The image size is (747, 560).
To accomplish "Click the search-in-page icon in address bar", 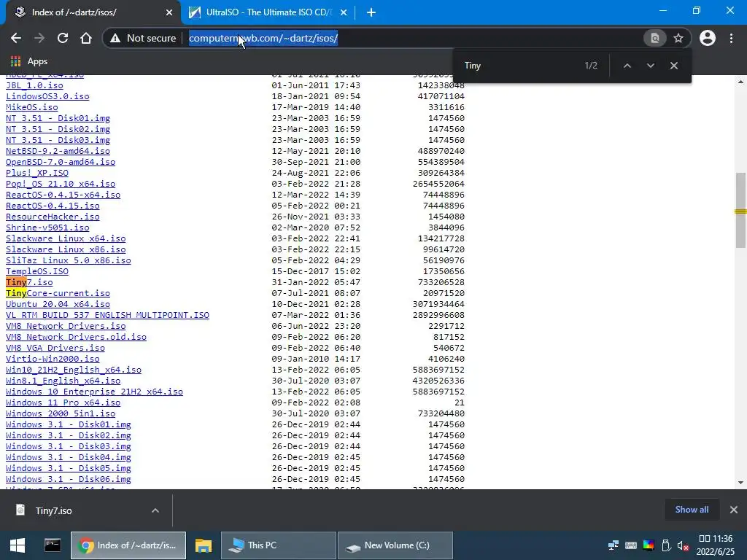I will pyautogui.click(x=655, y=38).
